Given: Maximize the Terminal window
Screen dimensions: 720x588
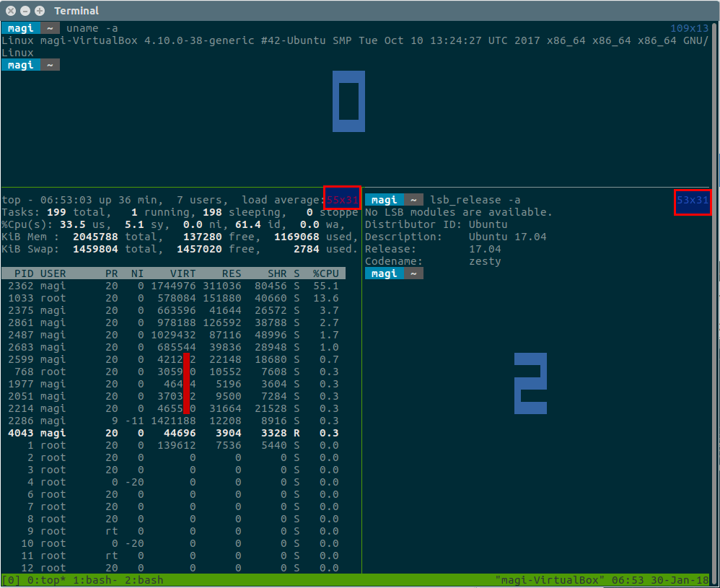Looking at the screenshot, I should [39, 11].
